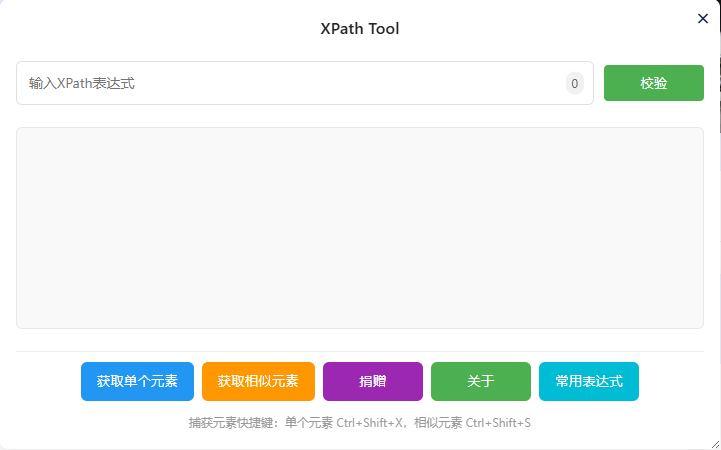The height and width of the screenshot is (450, 721).
Task: Click the divider line above the buttons
Action: pos(360,351)
